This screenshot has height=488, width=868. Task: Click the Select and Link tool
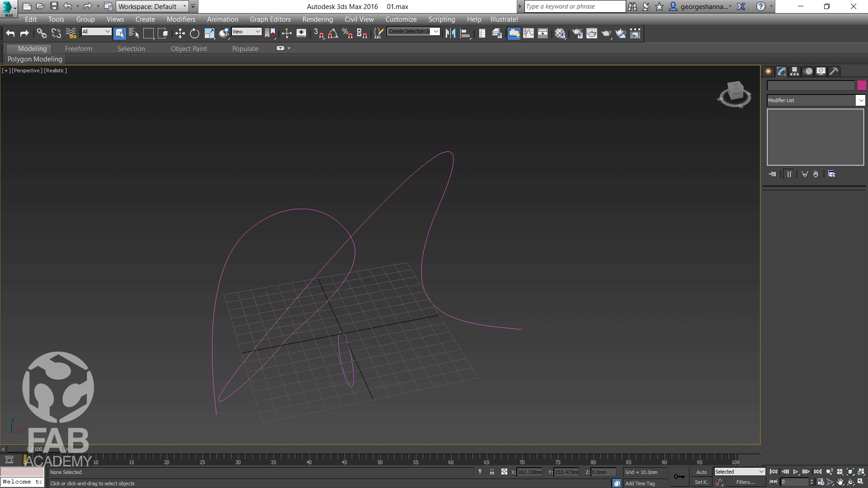(42, 33)
